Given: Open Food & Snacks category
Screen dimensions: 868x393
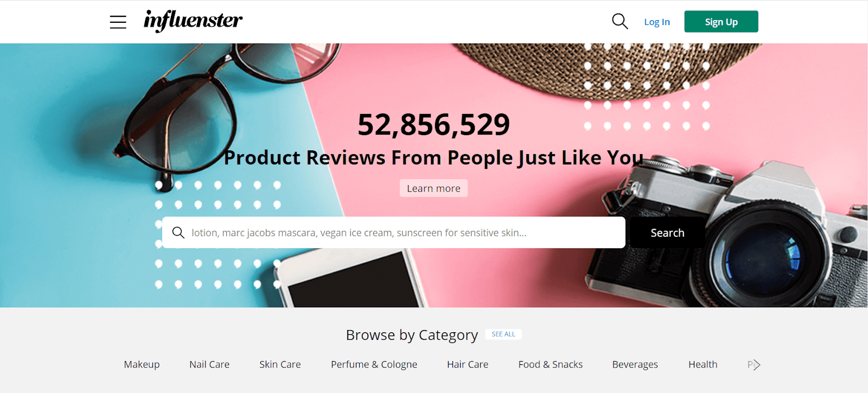Looking at the screenshot, I should (550, 365).
